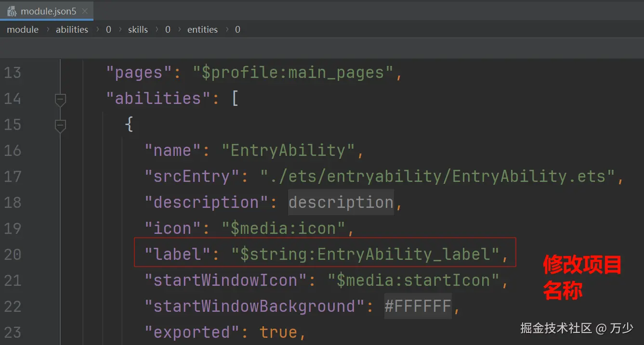
Task: Click the "pages" key on line 13
Action: [x=139, y=73]
